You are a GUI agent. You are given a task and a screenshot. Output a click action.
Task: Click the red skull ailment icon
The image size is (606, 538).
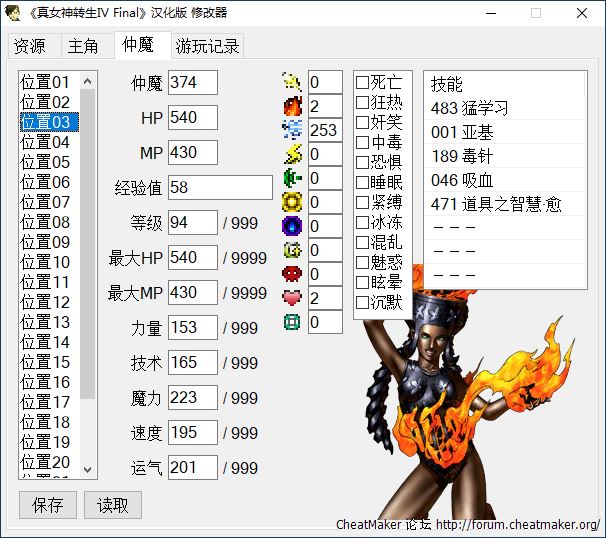(x=292, y=274)
